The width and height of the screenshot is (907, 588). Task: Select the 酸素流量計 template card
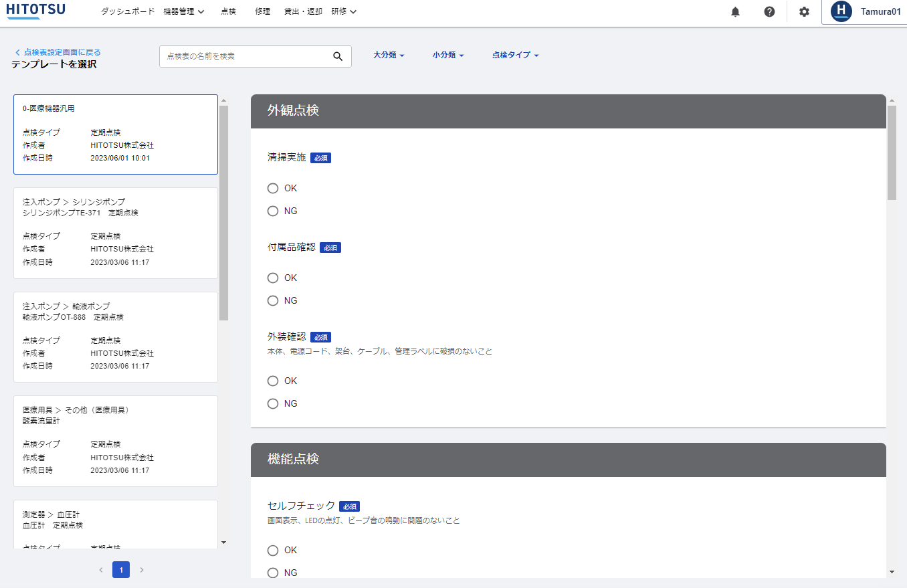tap(116, 441)
